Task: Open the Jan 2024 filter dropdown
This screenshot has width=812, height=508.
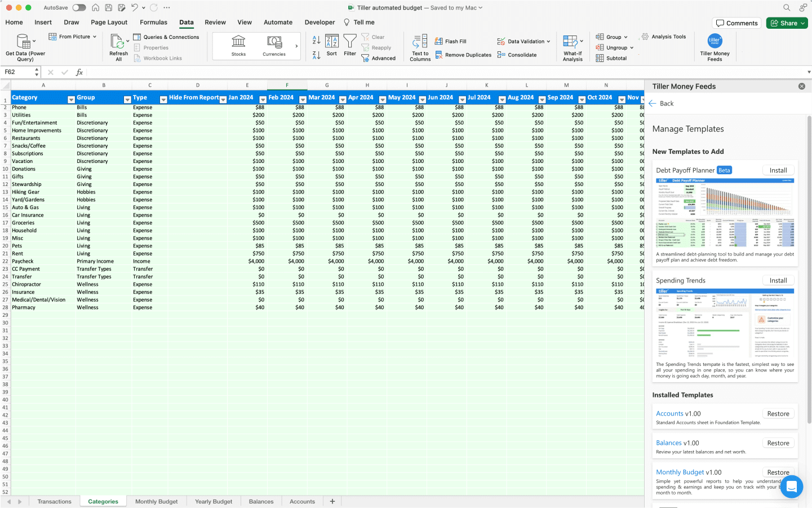Action: point(263,100)
